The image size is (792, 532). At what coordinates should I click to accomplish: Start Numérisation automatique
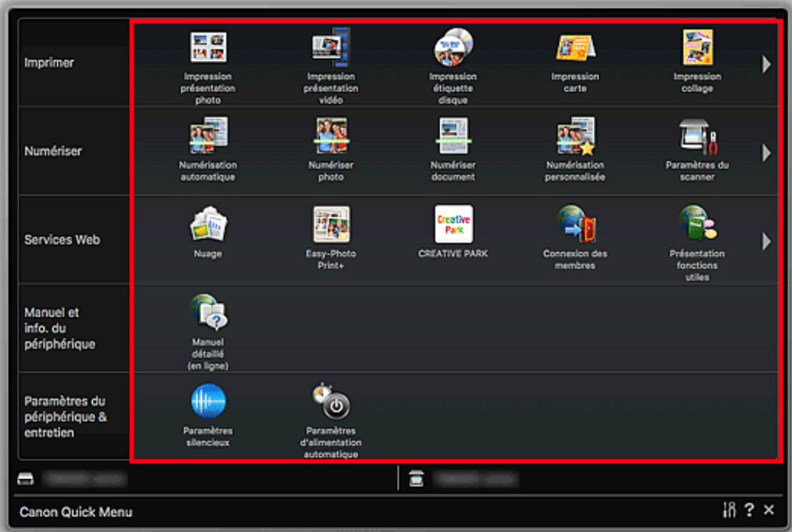(208, 149)
